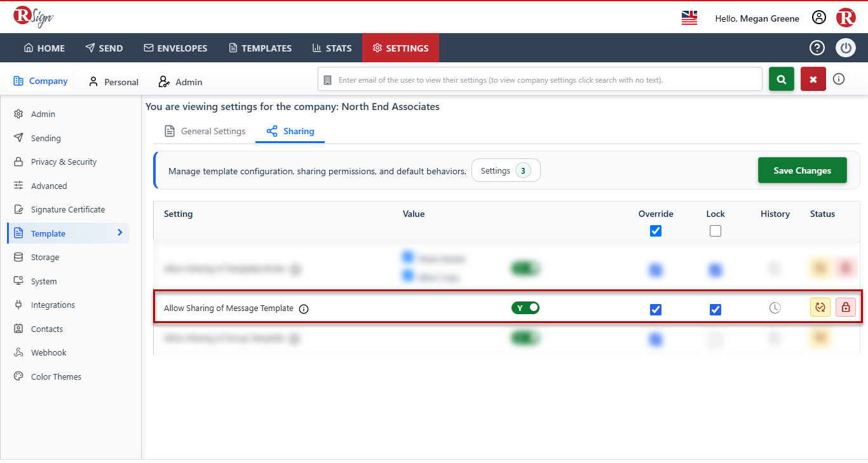The width and height of the screenshot is (868, 463).
Task: Click the info icon beside Message Template
Action: [304, 309]
